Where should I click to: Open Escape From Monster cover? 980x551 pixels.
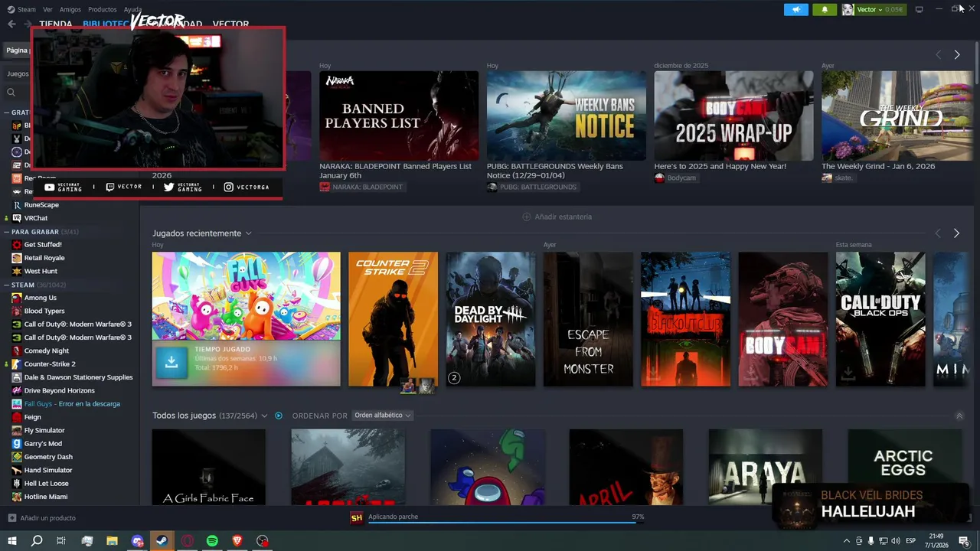[x=588, y=319]
